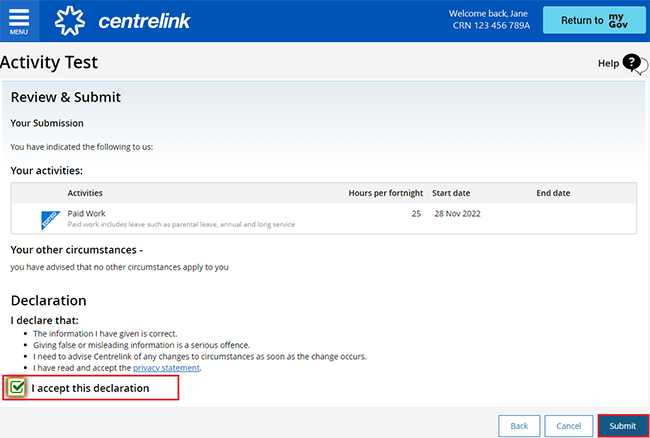
Task: Untick the accept declaration checkbox
Action: (x=17, y=388)
